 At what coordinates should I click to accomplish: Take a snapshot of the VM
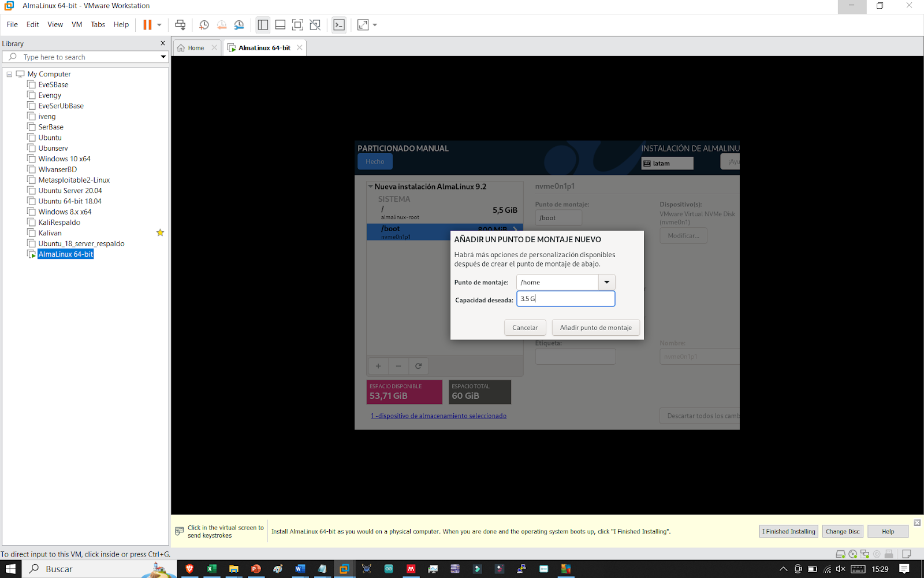pos(204,25)
